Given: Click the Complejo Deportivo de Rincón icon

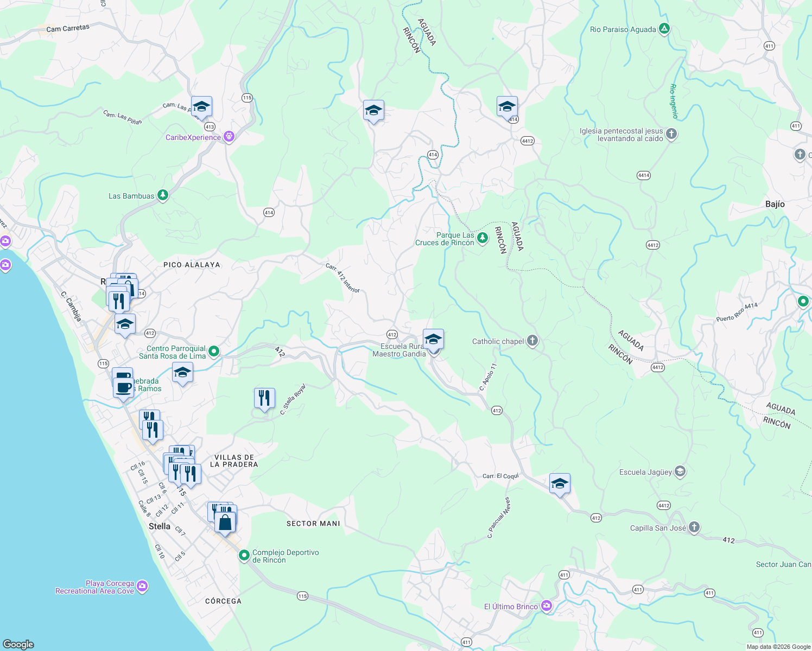Looking at the screenshot, I should pyautogui.click(x=244, y=556).
